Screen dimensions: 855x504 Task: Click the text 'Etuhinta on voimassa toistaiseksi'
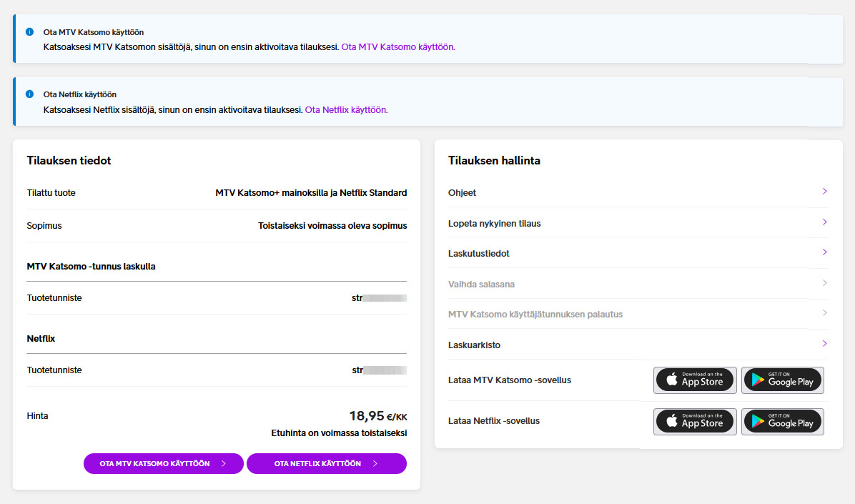[339, 433]
